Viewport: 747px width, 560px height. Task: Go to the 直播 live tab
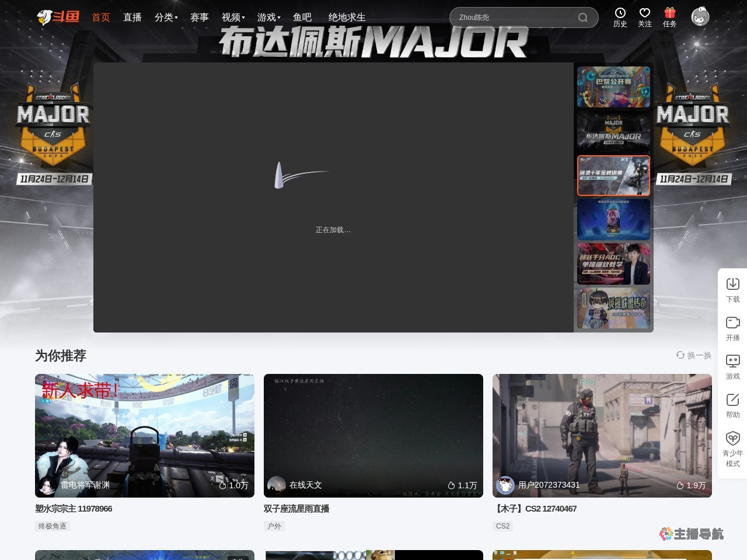coord(132,17)
